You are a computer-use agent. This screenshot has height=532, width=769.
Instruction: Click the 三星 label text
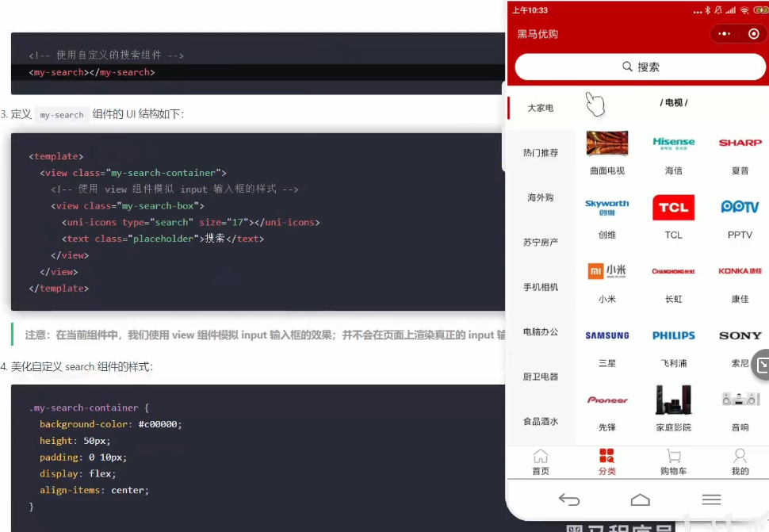pyautogui.click(x=607, y=363)
